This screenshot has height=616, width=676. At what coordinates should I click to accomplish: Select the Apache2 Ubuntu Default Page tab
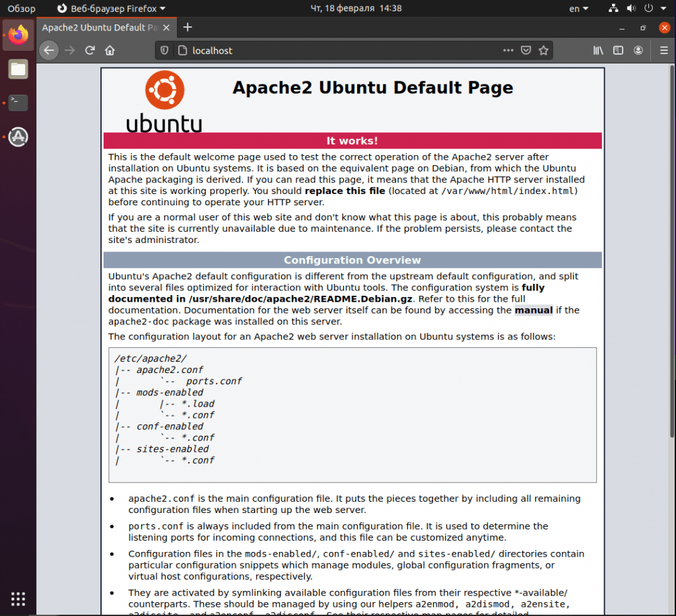[98, 28]
